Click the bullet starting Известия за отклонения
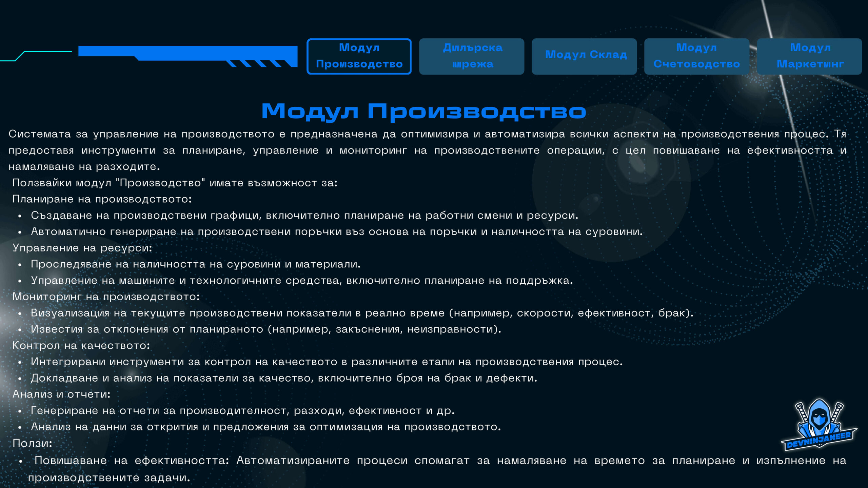The image size is (868, 488). point(266,329)
